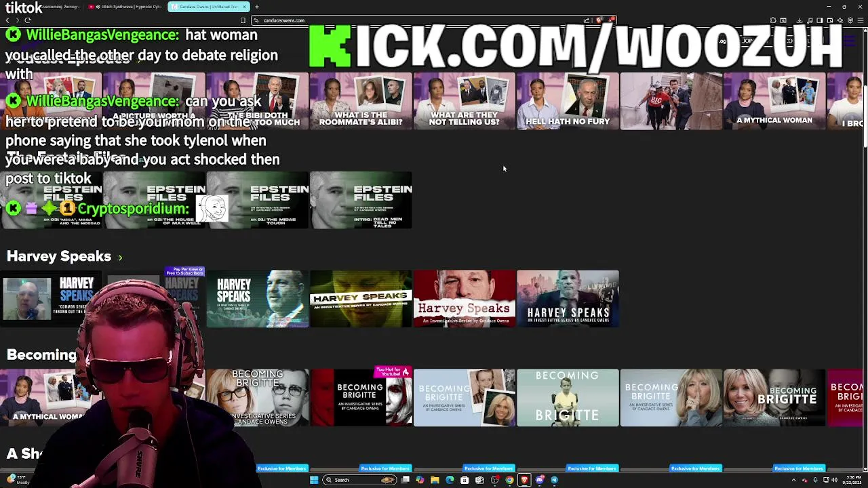Viewport: 868px width, 488px height.
Task: Open Brave Playlist music note icon
Action: pyautogui.click(x=810, y=20)
